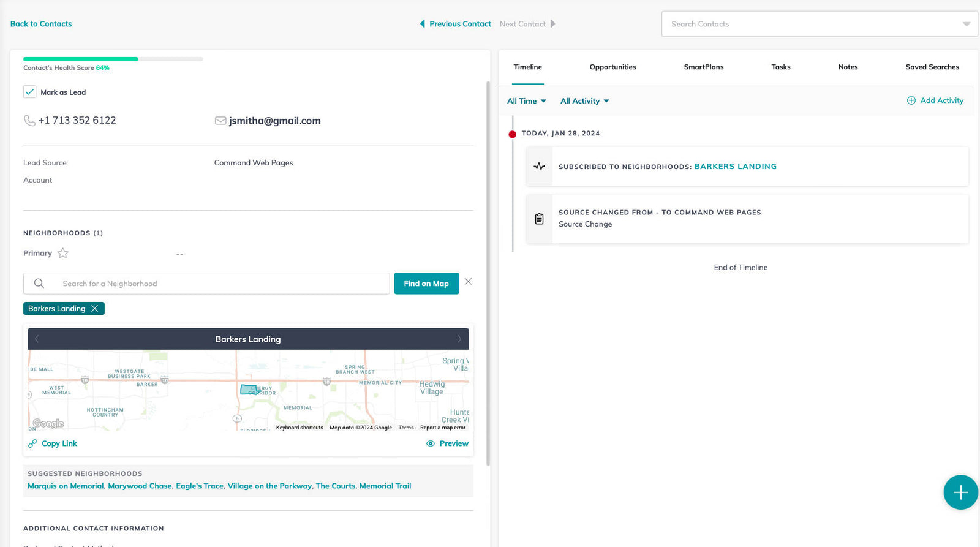The height and width of the screenshot is (547, 980).
Task: Open the SmartPlans tab
Action: (703, 67)
